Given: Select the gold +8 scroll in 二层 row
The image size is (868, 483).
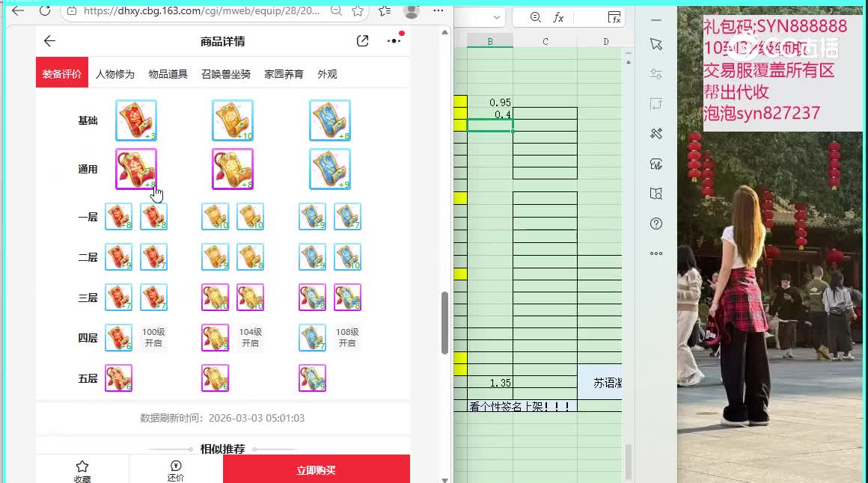Looking at the screenshot, I should pyautogui.click(x=250, y=256).
